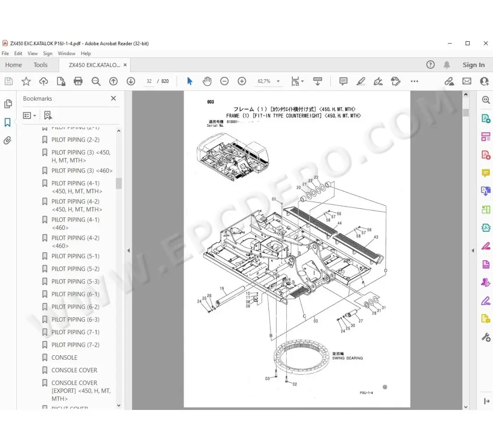Open the Edit PDF tool in right pane
Image resolution: width=493 pixels, height=448 pixels.
[x=486, y=137]
